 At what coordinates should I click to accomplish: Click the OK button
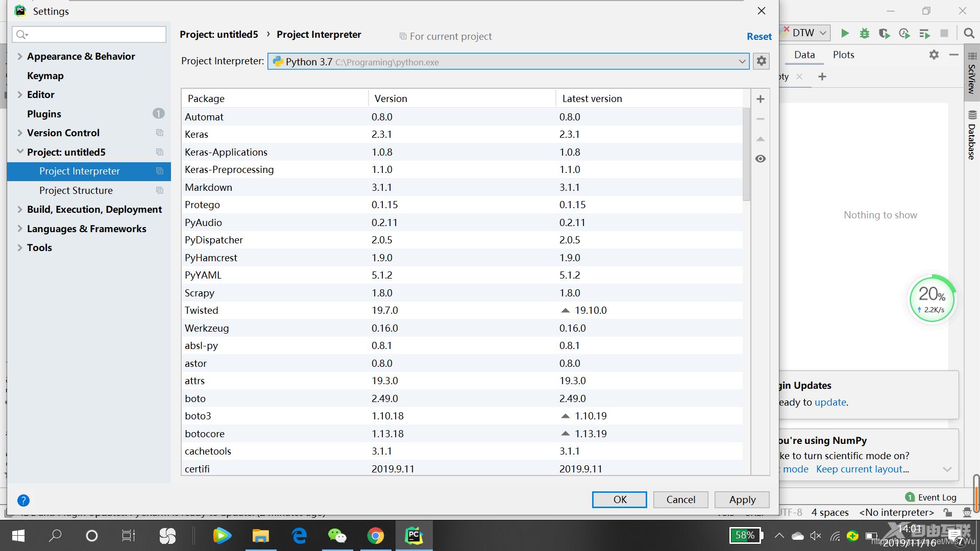tap(620, 499)
